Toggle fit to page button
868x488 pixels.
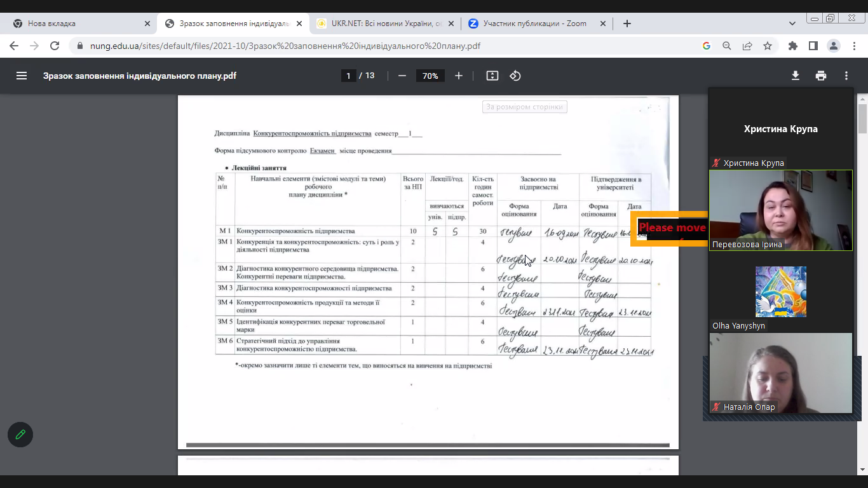click(x=492, y=76)
